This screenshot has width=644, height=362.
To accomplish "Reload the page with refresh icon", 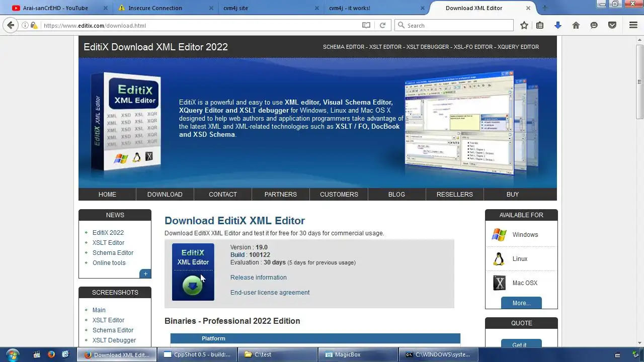I will coord(382,25).
